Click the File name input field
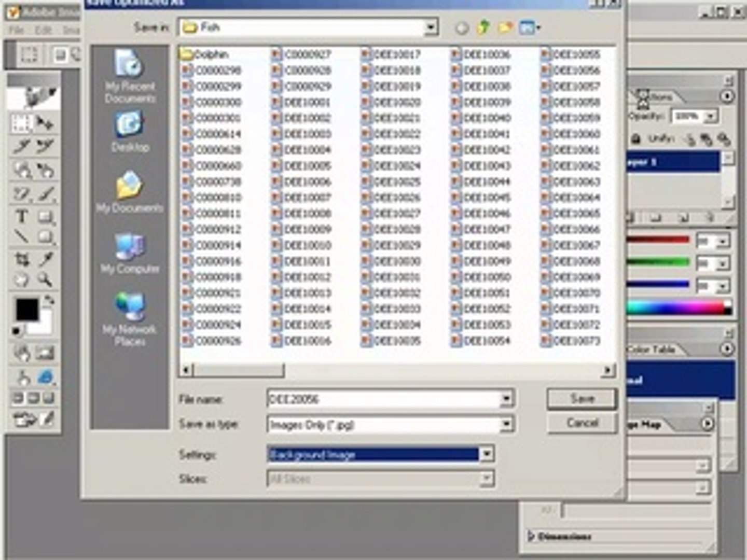Viewport: 747px width, 560px height. click(384, 399)
